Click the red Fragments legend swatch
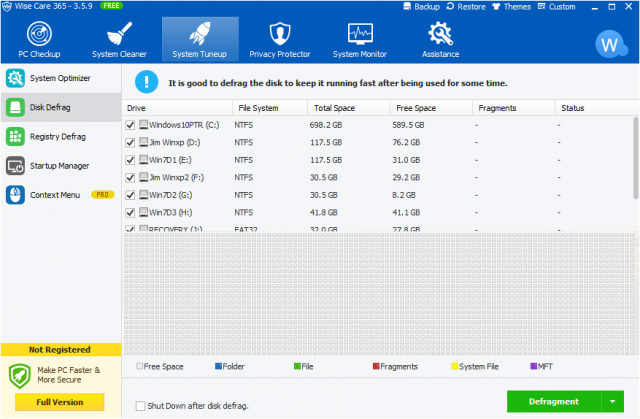 click(x=376, y=366)
